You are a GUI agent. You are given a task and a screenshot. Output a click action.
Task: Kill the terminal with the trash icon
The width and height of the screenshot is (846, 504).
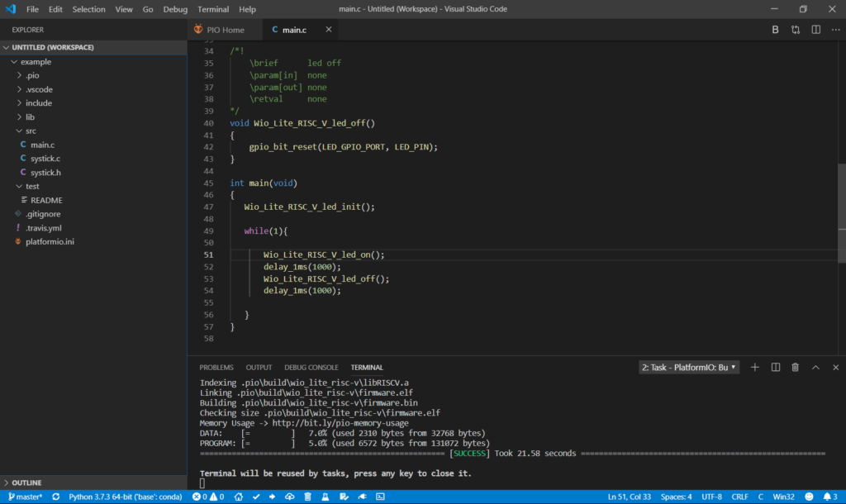pyautogui.click(x=795, y=367)
